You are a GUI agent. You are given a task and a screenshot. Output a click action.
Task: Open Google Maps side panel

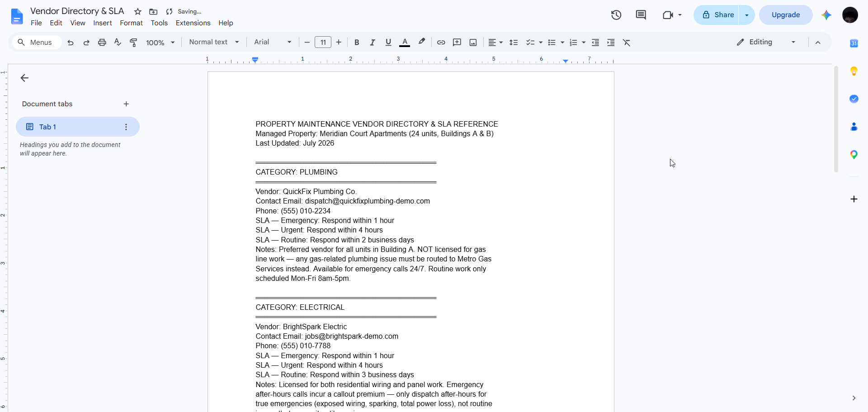854,155
